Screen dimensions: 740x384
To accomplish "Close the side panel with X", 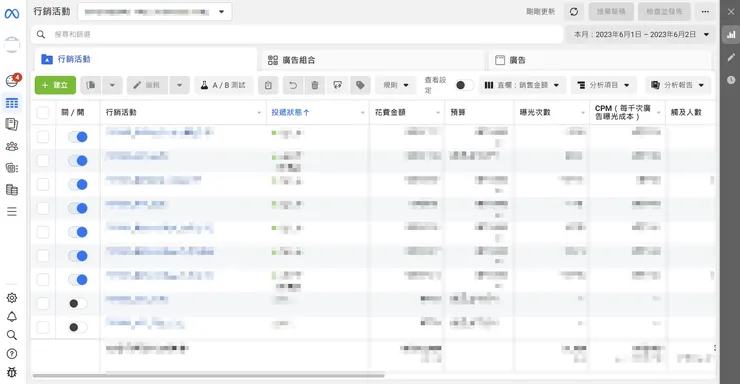I will click(x=731, y=12).
